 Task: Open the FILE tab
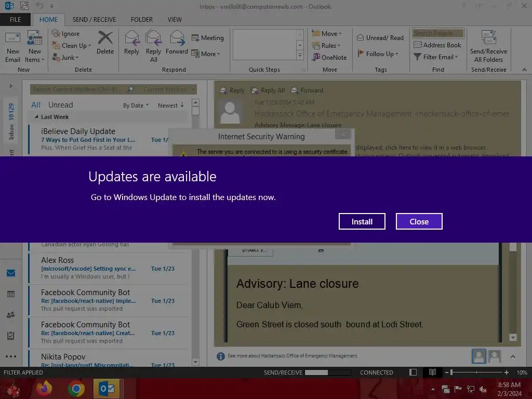click(x=15, y=20)
